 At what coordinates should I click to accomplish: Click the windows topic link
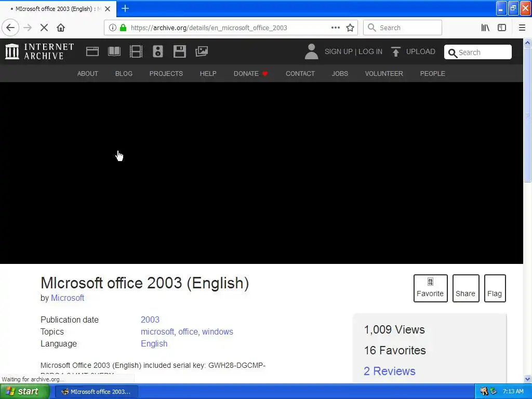pos(218,331)
